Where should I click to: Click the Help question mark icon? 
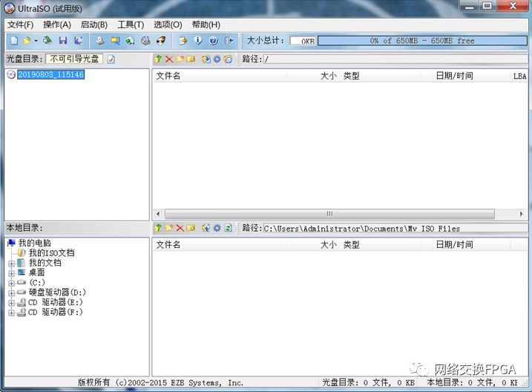coord(214,41)
